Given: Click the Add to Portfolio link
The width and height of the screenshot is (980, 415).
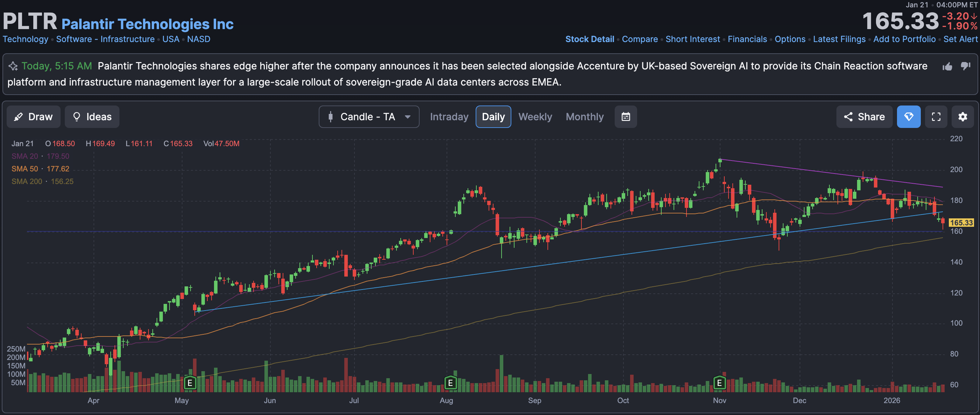Looking at the screenshot, I should point(904,39).
